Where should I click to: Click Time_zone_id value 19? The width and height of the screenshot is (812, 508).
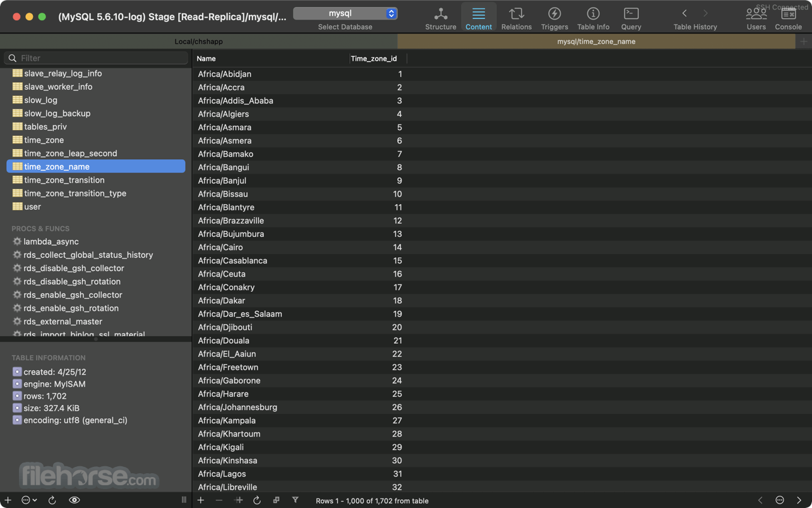(397, 314)
